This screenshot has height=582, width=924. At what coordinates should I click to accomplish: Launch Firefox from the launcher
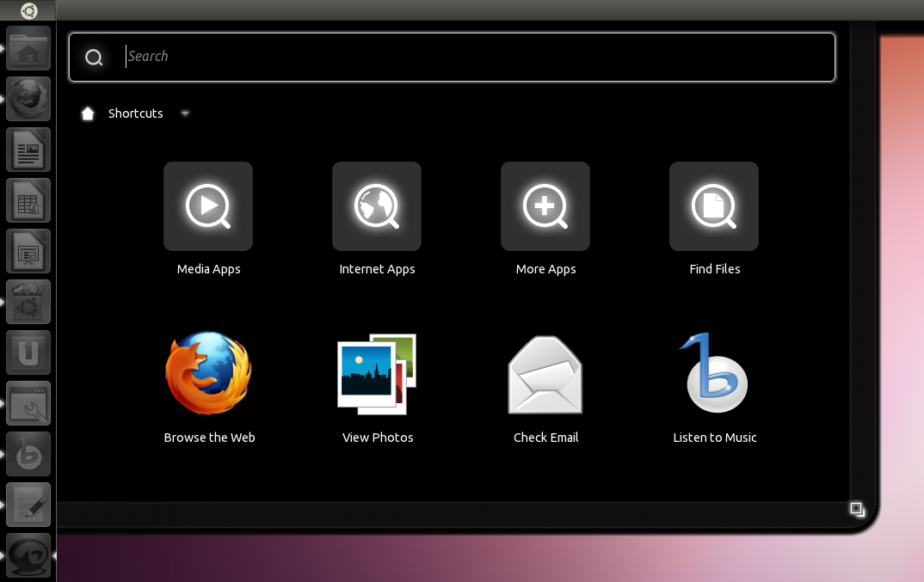click(x=28, y=99)
